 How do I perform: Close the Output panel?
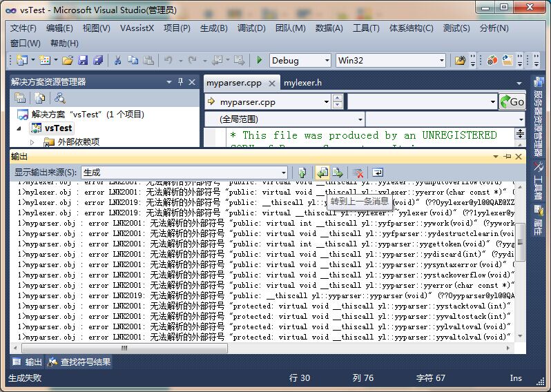tap(519, 157)
